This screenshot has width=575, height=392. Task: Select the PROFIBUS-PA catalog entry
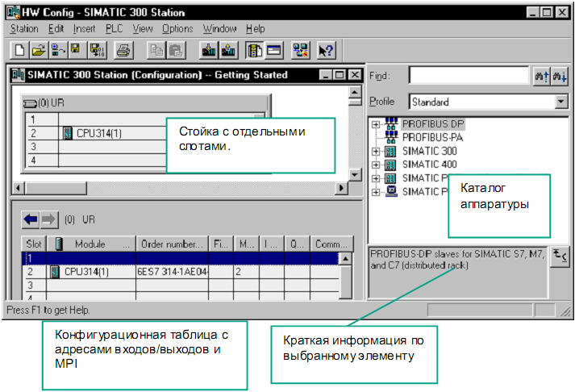click(432, 137)
